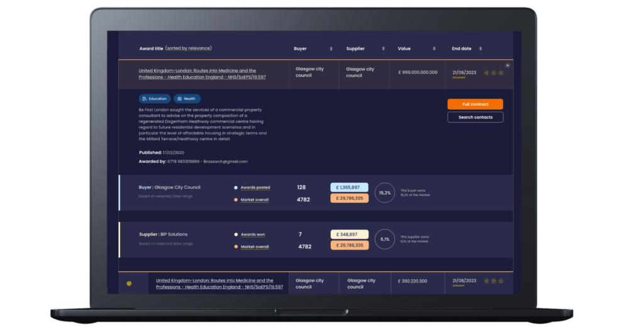
Task: Sort awards by End date arrows
Action: click(x=481, y=49)
